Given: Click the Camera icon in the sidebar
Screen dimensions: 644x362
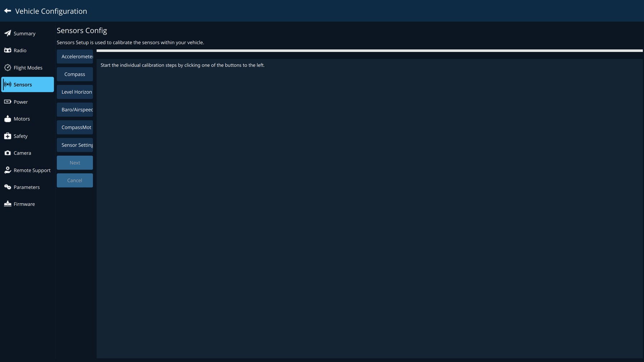Looking at the screenshot, I should pos(8,153).
